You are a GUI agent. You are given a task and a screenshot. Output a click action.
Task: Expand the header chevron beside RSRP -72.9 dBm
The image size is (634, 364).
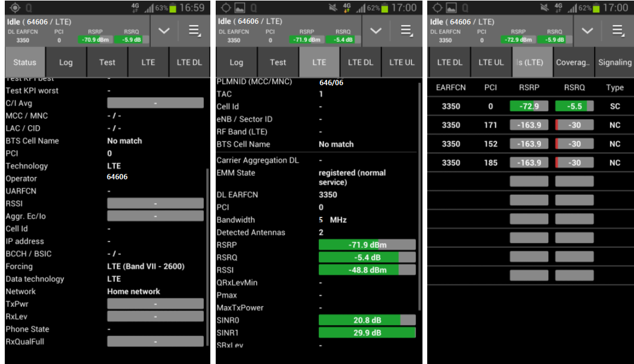(x=588, y=31)
